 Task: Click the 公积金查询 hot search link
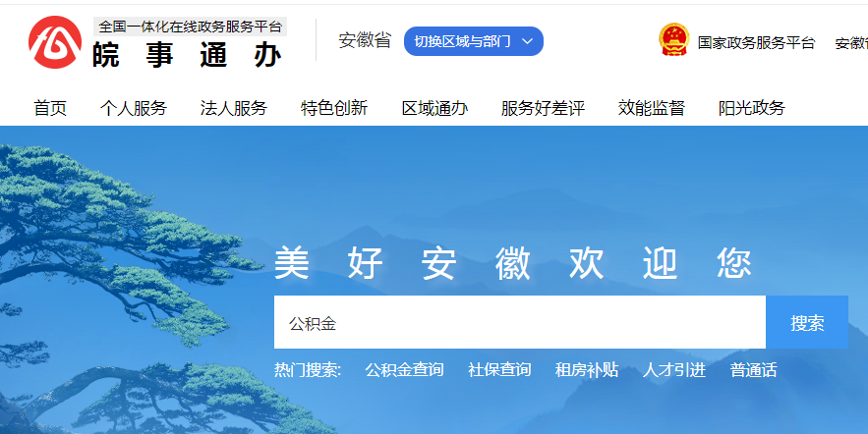[404, 370]
